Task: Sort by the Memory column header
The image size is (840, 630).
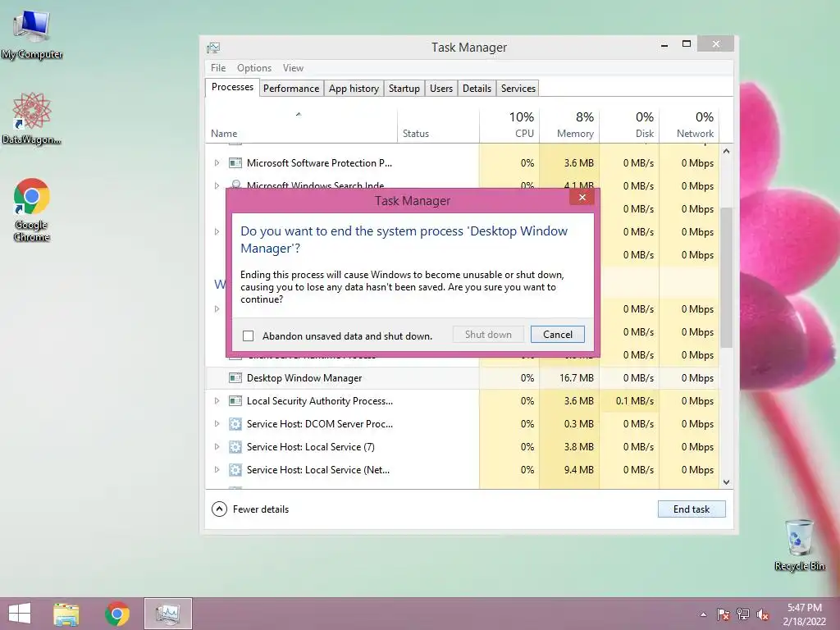Action: click(x=569, y=126)
